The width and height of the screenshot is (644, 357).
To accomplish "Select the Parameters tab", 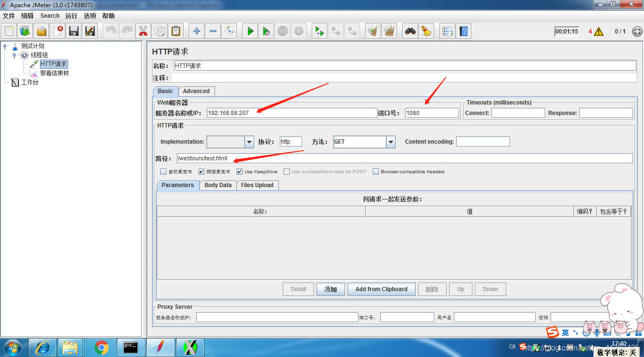I will pyautogui.click(x=178, y=185).
